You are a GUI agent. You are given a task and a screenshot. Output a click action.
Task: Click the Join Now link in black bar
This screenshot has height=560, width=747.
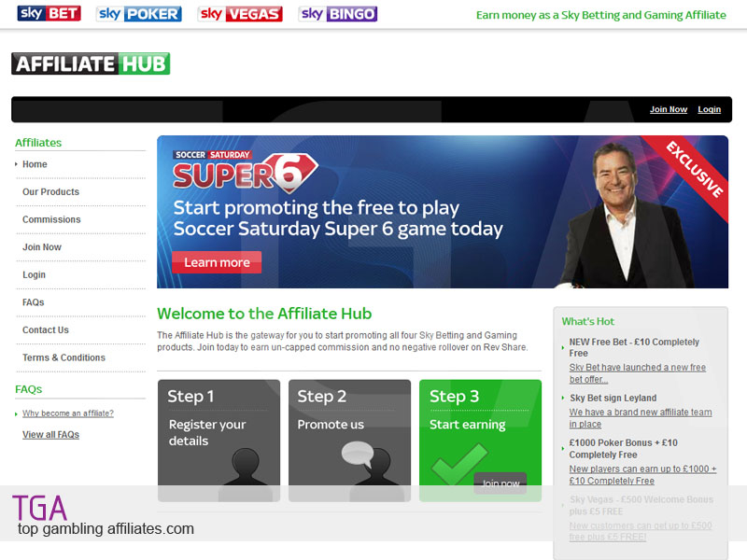coord(669,109)
